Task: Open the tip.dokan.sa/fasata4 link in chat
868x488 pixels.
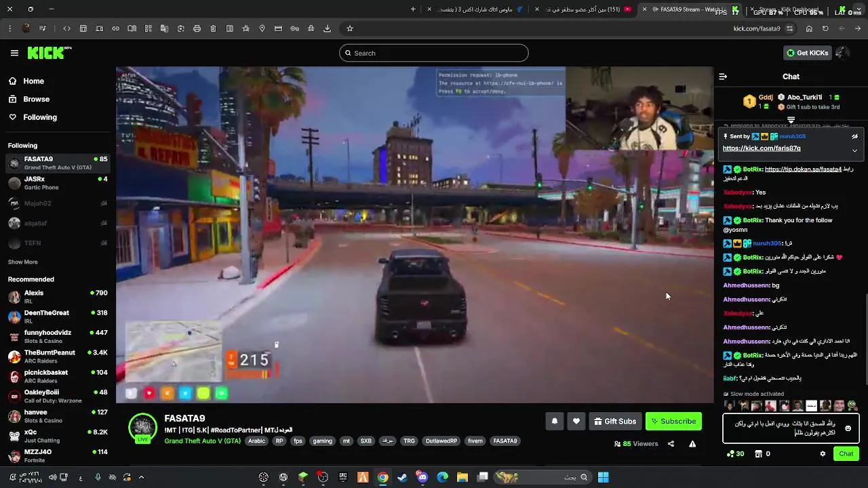Action: tap(803, 169)
